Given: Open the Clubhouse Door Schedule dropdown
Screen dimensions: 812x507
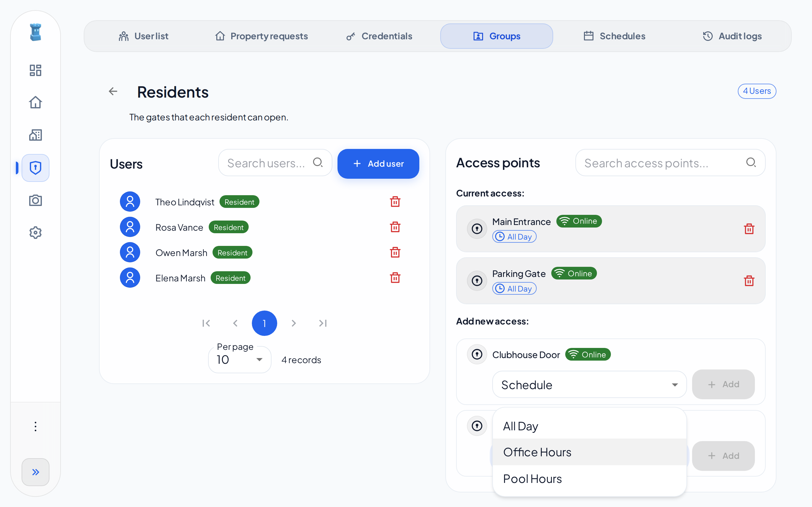Looking at the screenshot, I should tap(589, 385).
